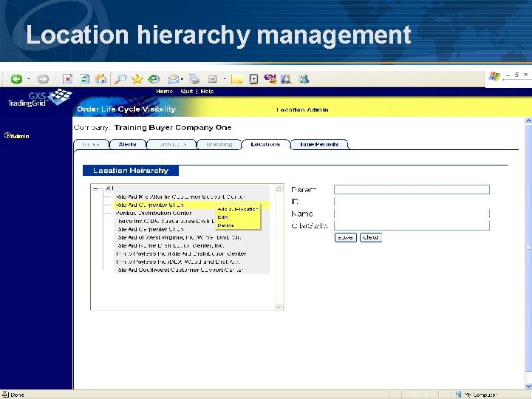
Task: Collapse the All root tree node
Action: coord(95,188)
